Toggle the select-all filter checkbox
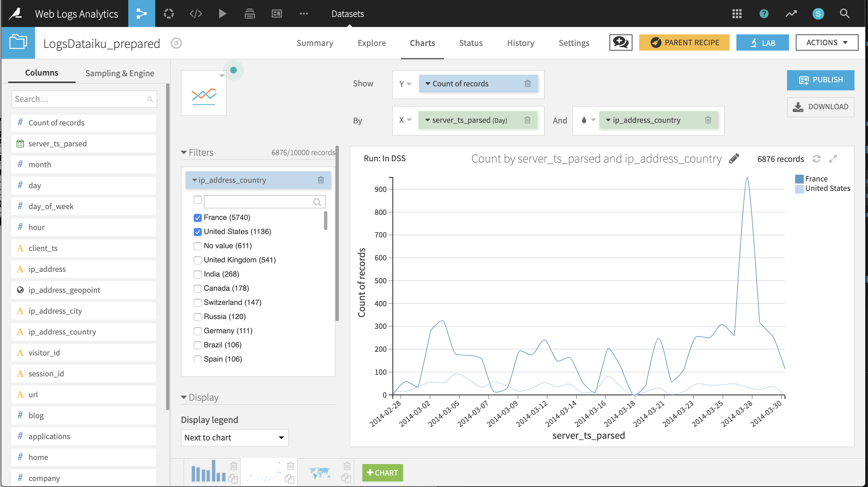The image size is (868, 487). [x=198, y=200]
